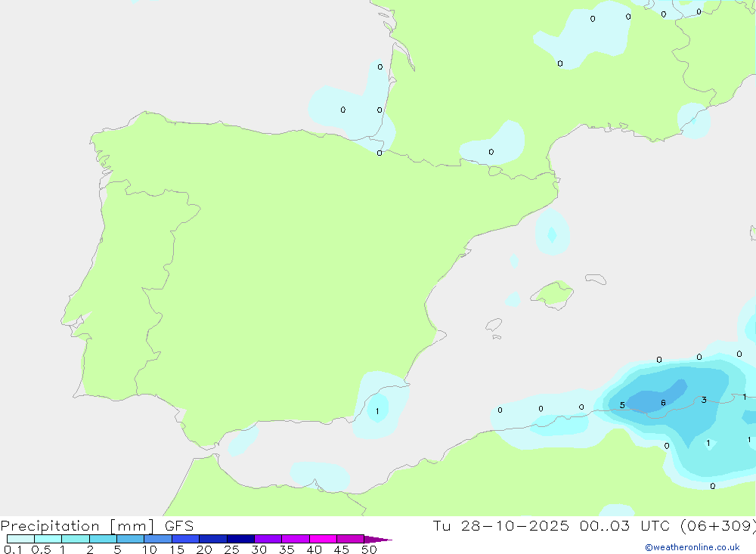This screenshot has width=756, height=554.
Task: Click the weatheronline.co.uk copyright link
Action: [x=692, y=547]
